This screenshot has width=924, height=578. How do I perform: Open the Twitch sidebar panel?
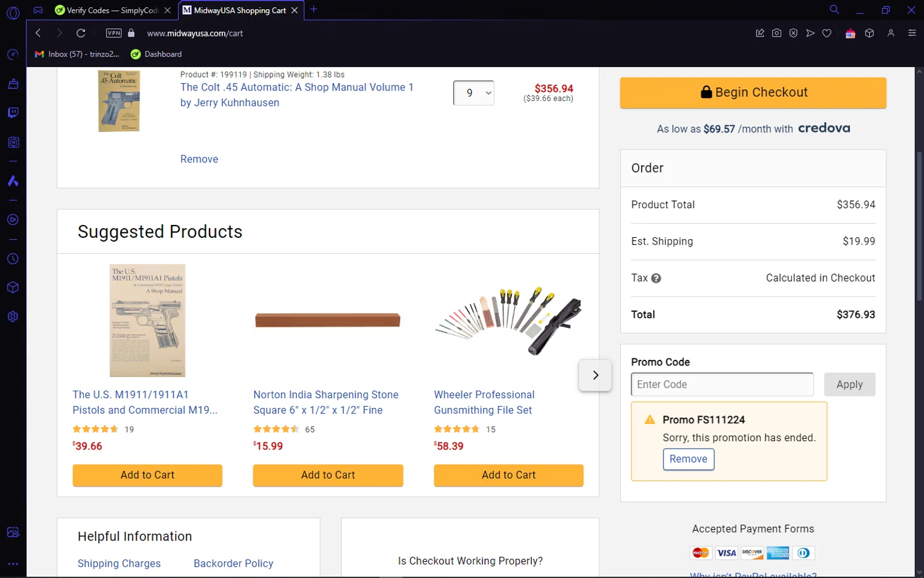coord(13,113)
